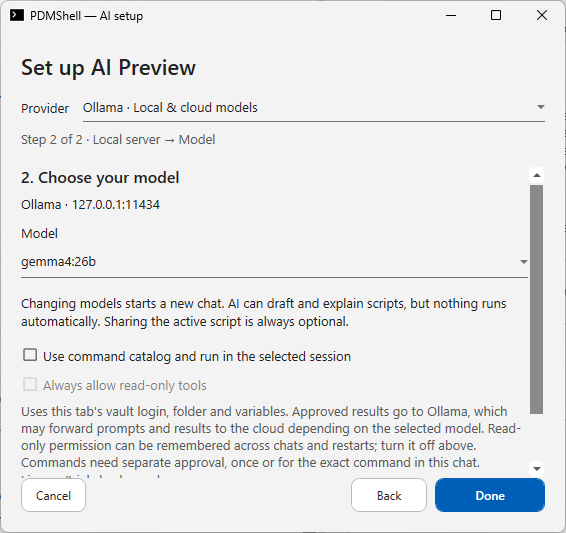Click the 'Model' label
The image size is (566, 533).
click(39, 233)
